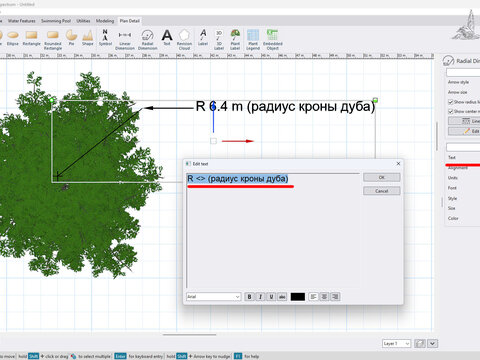480x360 pixels.
Task: Select the Pie shape tool
Action: click(x=71, y=38)
